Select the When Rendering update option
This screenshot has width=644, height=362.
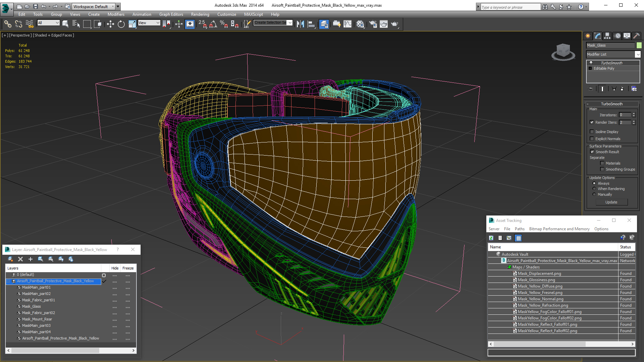point(594,189)
